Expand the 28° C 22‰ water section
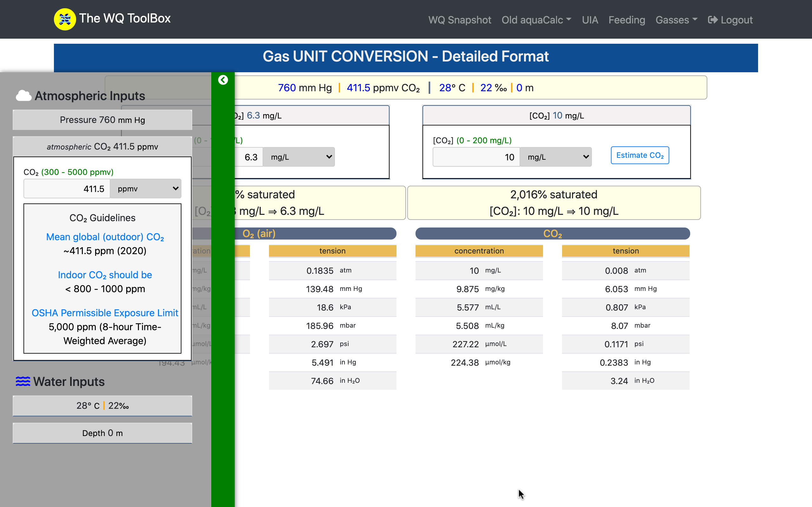 click(102, 406)
